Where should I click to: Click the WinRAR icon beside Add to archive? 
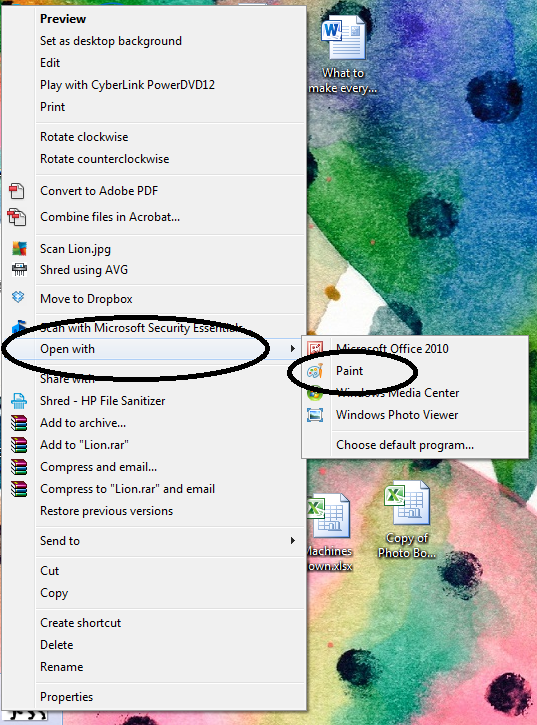pyautogui.click(x=19, y=423)
